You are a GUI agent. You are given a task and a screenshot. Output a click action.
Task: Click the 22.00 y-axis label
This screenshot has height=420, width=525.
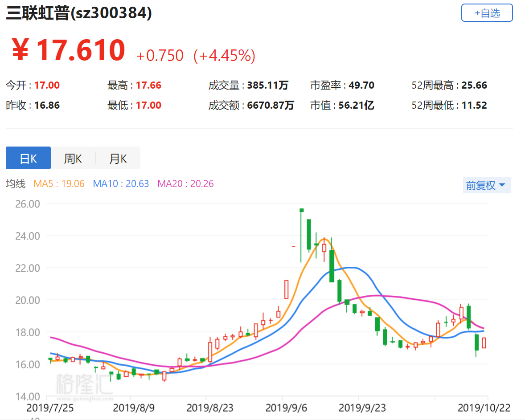click(28, 268)
